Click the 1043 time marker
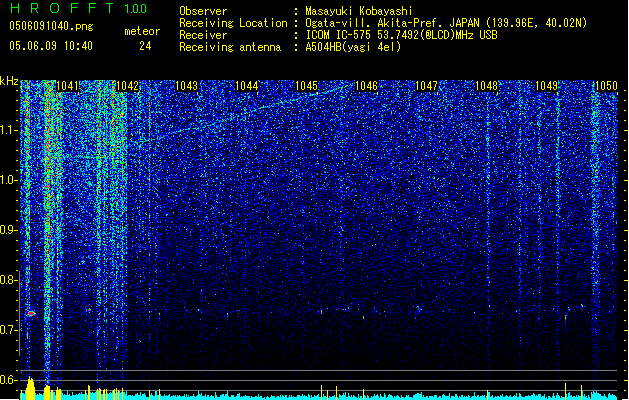This screenshot has height=400, width=629. (x=187, y=86)
